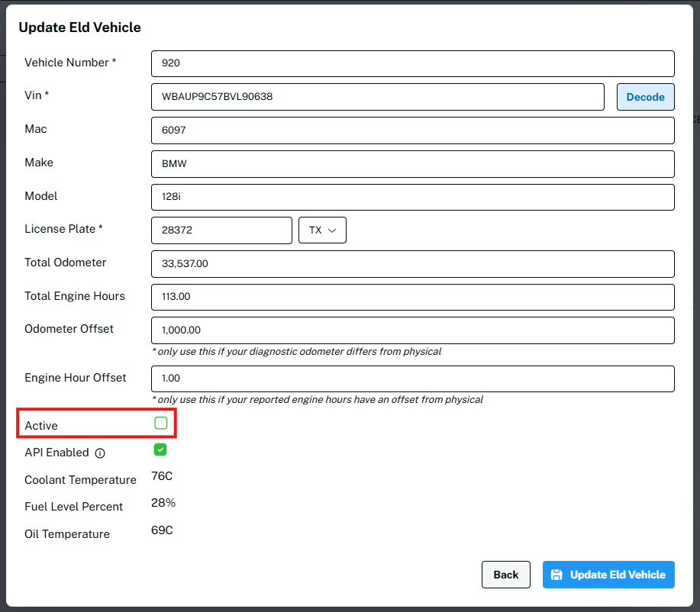This screenshot has width=700, height=612.
Task: Click into the Vin input field
Action: point(378,97)
